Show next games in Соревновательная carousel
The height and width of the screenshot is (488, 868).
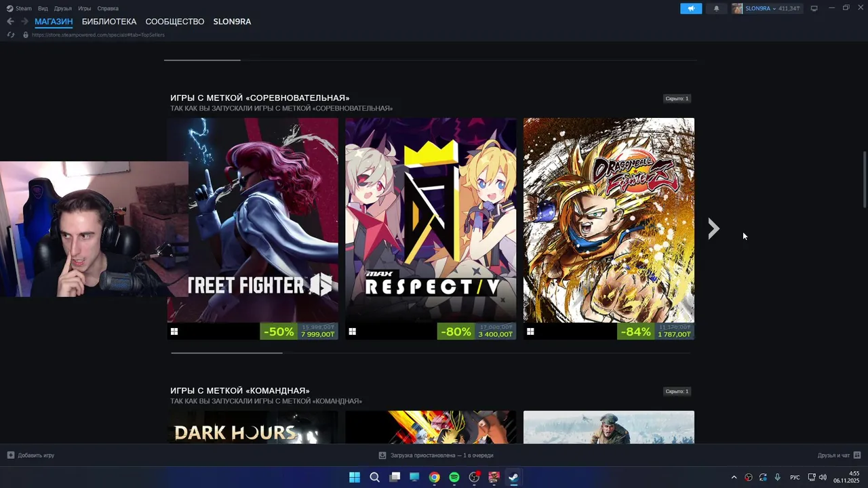point(713,228)
